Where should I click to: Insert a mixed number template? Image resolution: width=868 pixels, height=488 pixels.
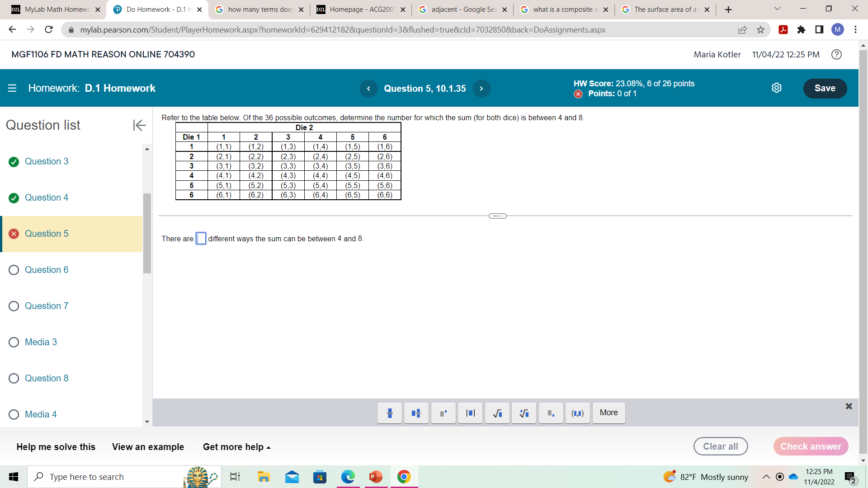pyautogui.click(x=416, y=413)
